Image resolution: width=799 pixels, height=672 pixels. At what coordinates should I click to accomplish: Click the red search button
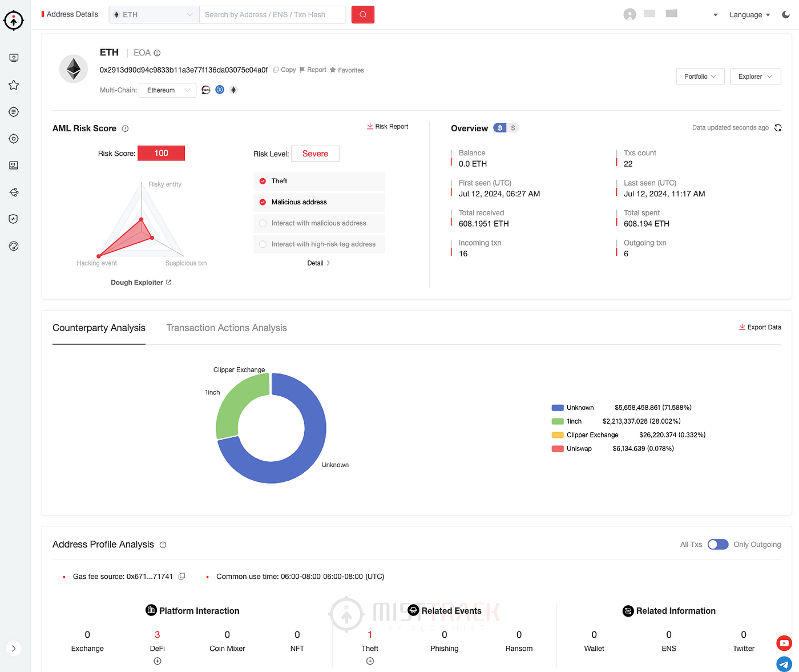(363, 15)
